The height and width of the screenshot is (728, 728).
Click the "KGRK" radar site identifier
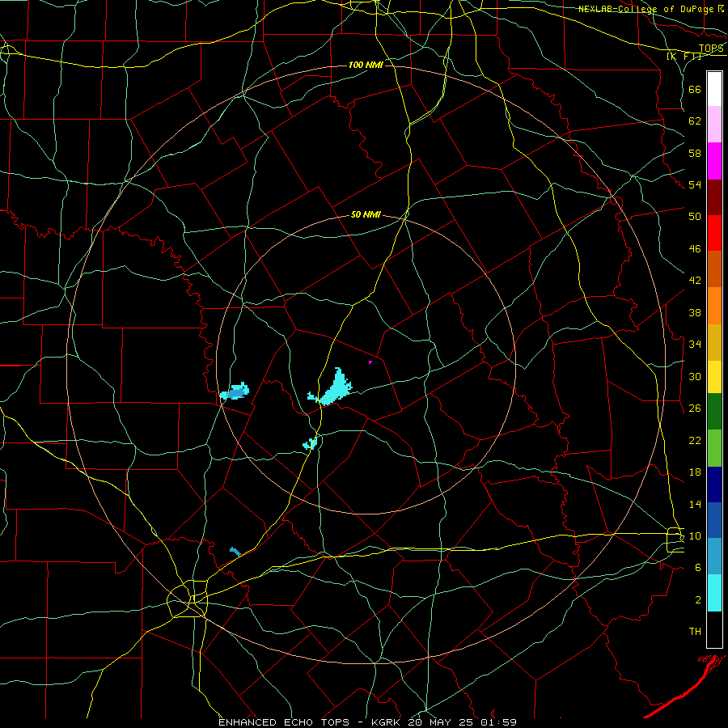(x=385, y=722)
